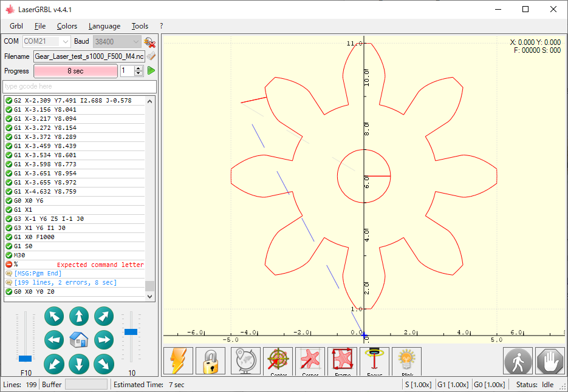Click the Focus custom button

tap(375, 361)
